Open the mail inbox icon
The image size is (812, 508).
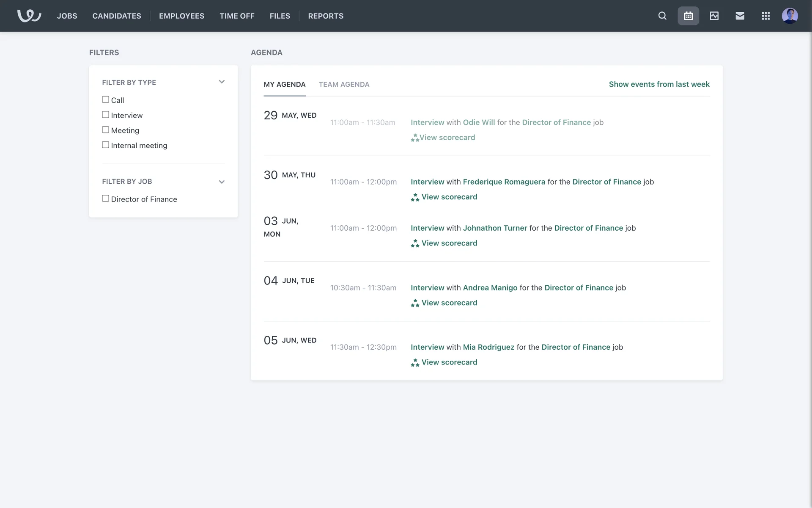(740, 16)
